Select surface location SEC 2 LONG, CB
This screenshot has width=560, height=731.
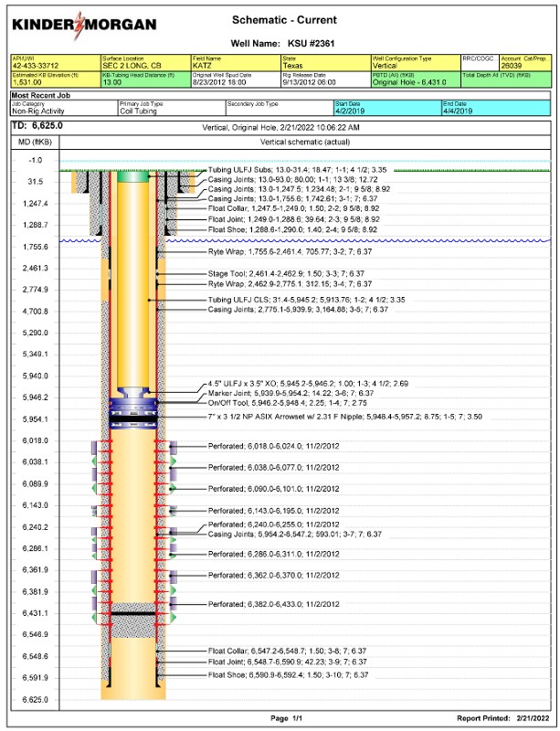point(132,66)
